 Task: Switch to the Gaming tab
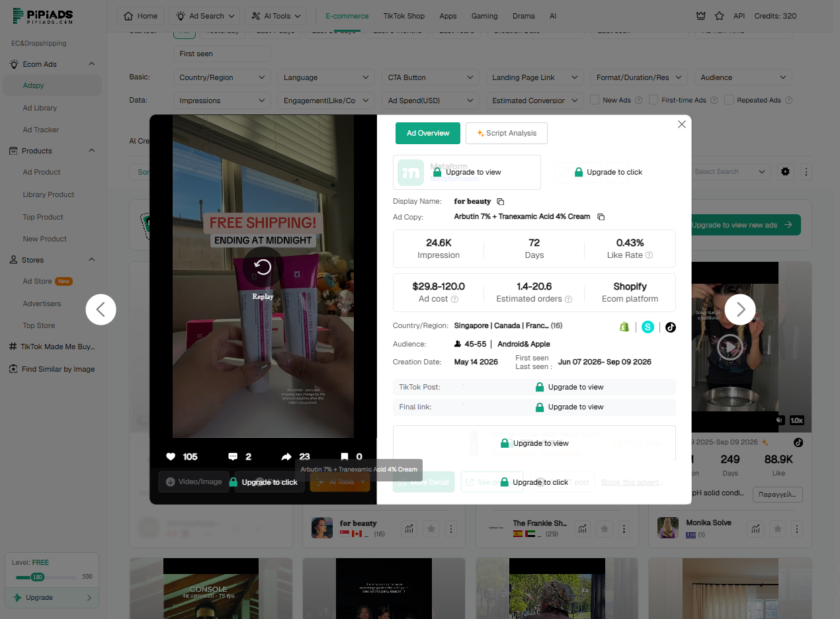click(485, 16)
